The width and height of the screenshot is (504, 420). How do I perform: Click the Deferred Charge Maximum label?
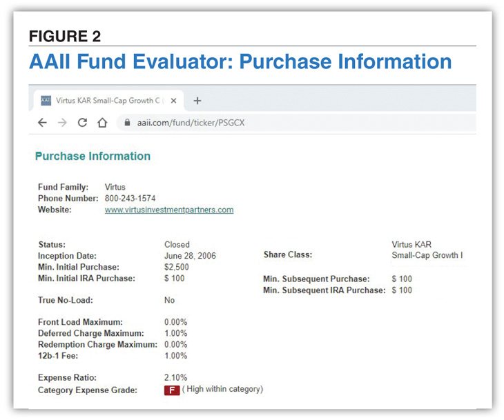tap(91, 333)
